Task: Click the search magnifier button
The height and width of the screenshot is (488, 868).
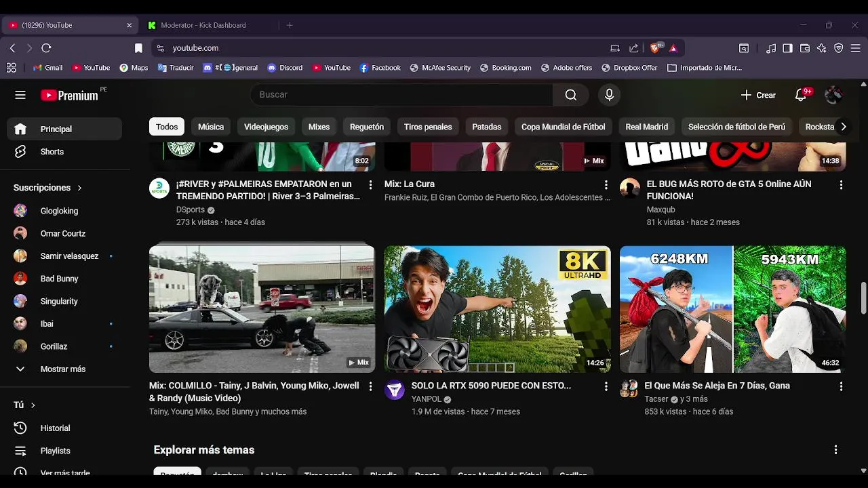Action: pos(571,95)
